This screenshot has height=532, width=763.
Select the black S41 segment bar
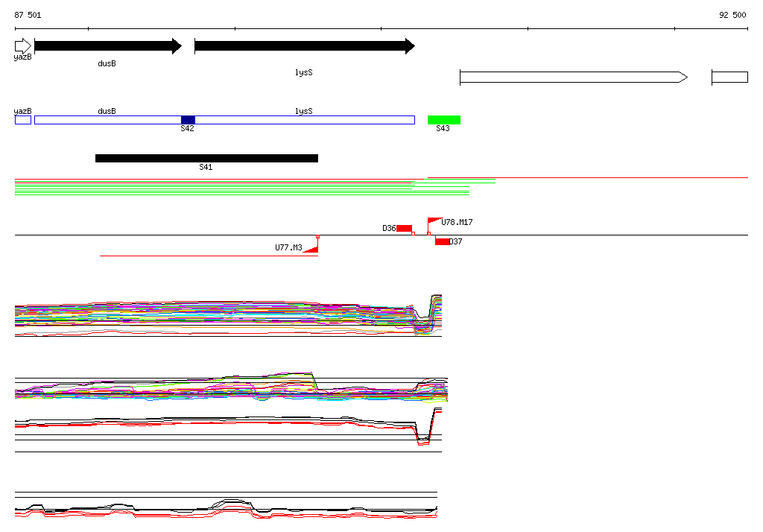(207, 158)
